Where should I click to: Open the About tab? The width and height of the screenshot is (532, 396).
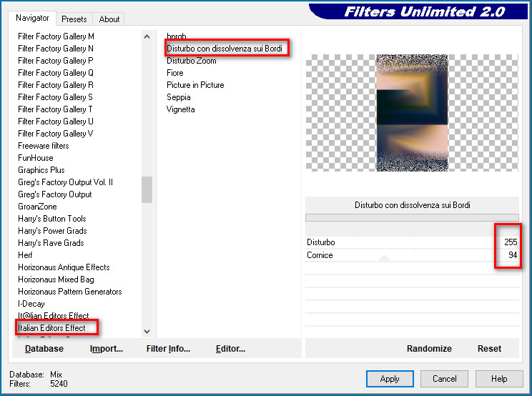tap(109, 19)
